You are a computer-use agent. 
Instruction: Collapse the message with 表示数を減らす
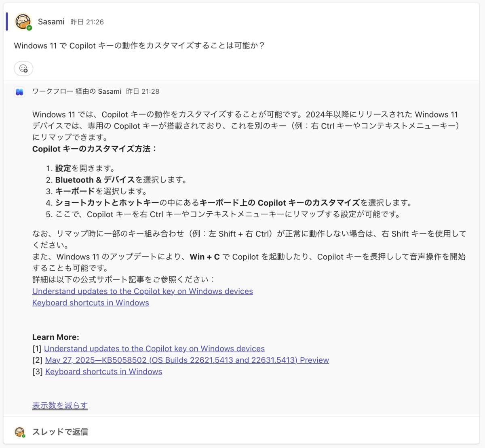[60, 405]
